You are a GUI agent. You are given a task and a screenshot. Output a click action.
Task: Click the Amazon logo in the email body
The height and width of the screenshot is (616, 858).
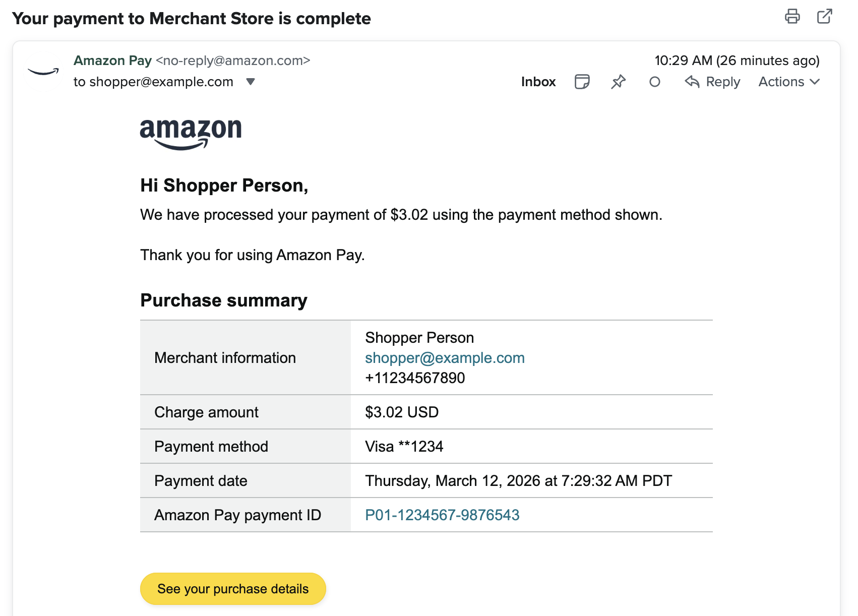[191, 134]
